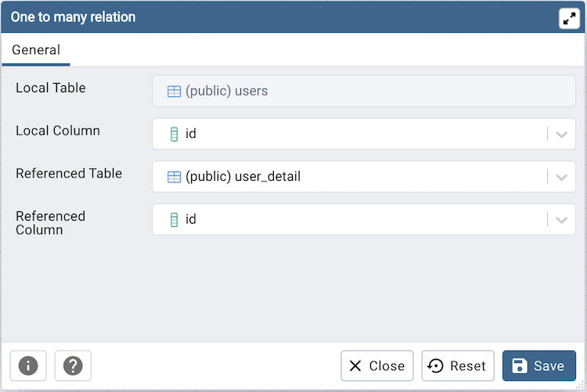
Task: Click the user_detail table icon
Action: [174, 177]
